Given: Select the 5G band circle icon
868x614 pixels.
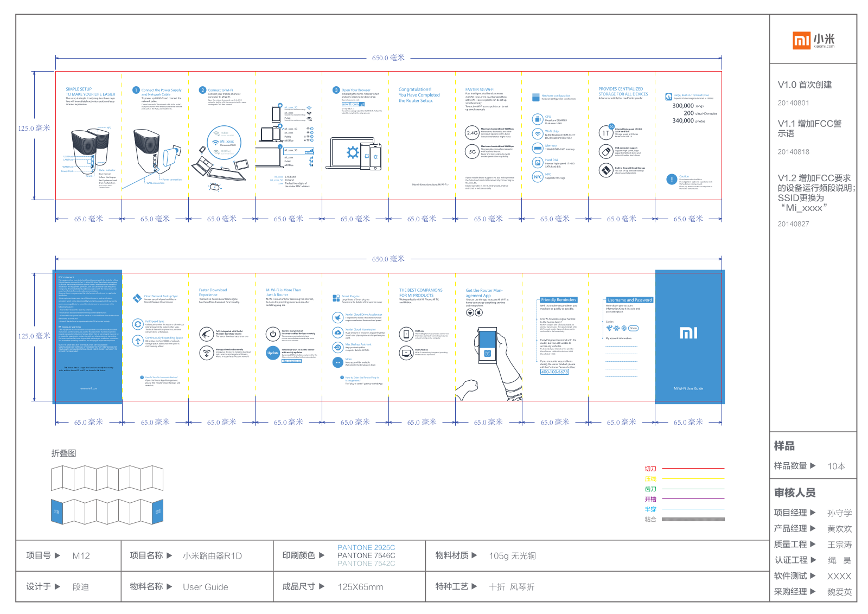Looking at the screenshot, I should [x=473, y=152].
